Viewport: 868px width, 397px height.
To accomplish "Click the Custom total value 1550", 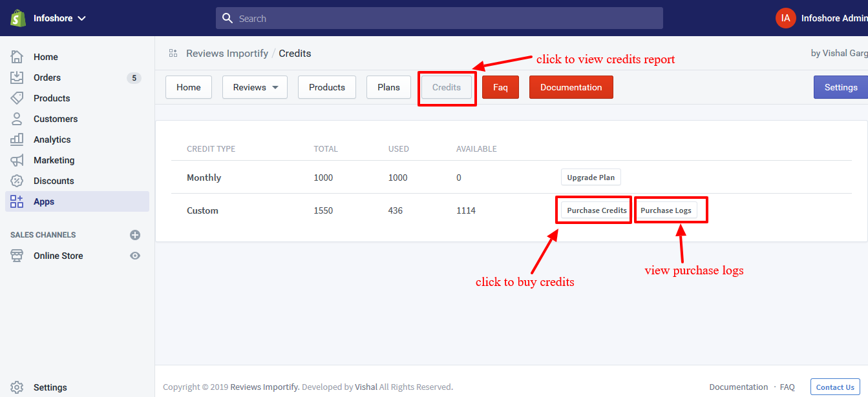I will tap(323, 210).
